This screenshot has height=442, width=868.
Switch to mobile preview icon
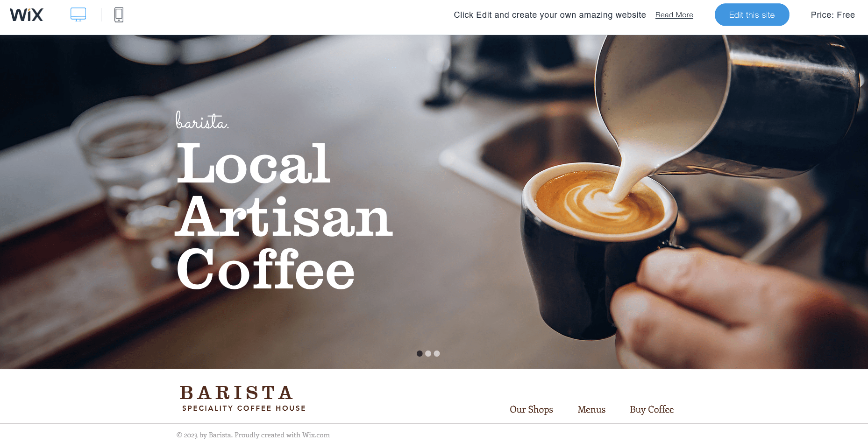click(119, 14)
